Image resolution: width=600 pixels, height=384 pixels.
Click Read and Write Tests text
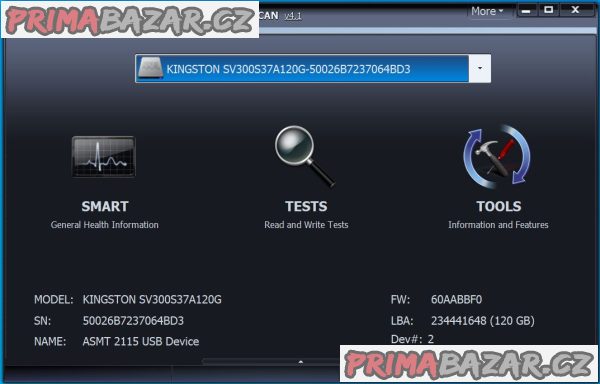[x=306, y=225]
